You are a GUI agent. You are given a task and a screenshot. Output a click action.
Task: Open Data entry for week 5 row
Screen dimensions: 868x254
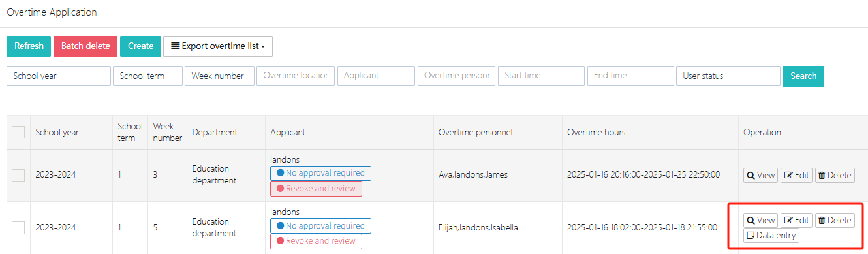pyautogui.click(x=771, y=236)
